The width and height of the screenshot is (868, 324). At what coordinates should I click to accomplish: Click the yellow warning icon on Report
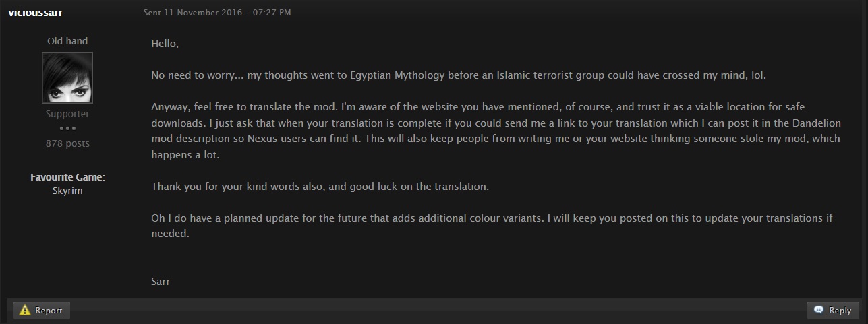(x=25, y=311)
